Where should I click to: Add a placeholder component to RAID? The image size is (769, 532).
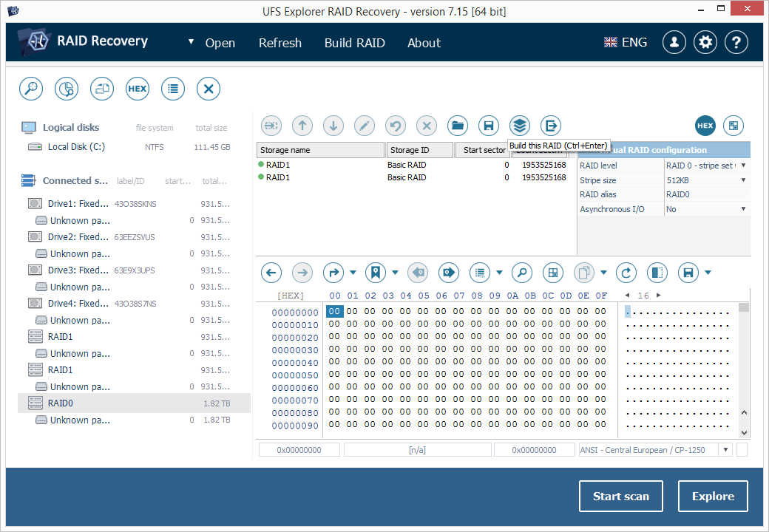271,126
